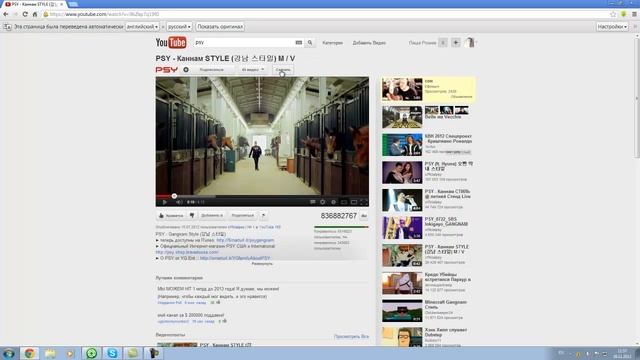Toggle captions icon in player controls
Screen dimensions: 640x360
click(x=313, y=202)
